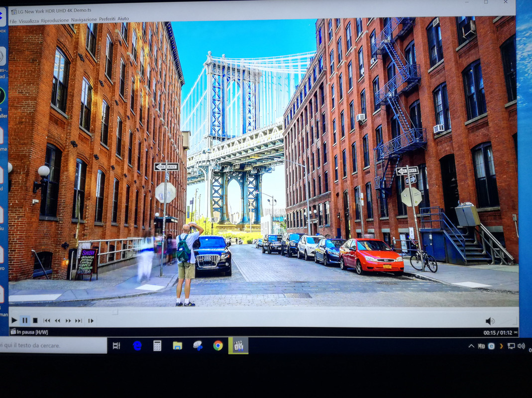This screenshot has width=532, height=398.
Task: Expand the hidden system tray icons chevron
Action: pos(471,346)
